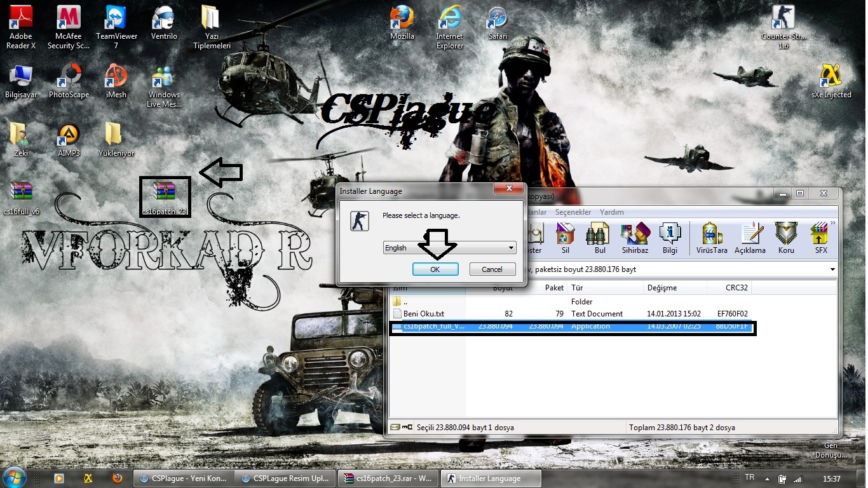Open the Seçenekler menu
The image size is (868, 488).
pyautogui.click(x=573, y=212)
